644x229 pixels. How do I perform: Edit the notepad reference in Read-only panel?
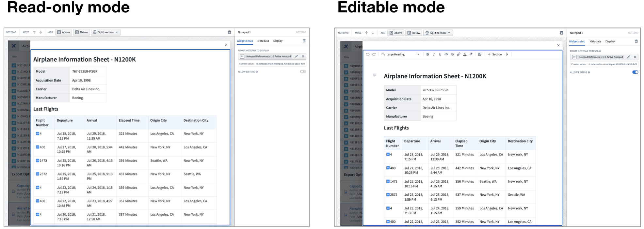pyautogui.click(x=296, y=56)
